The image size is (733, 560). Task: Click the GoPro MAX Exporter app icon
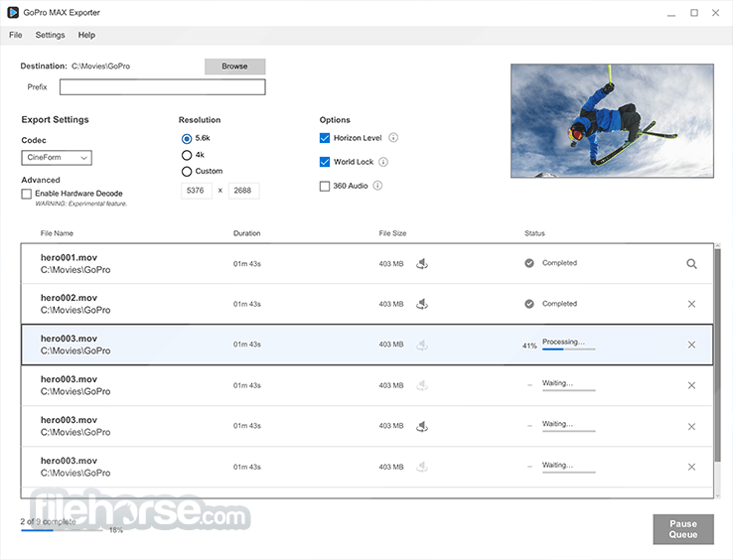pyautogui.click(x=13, y=13)
